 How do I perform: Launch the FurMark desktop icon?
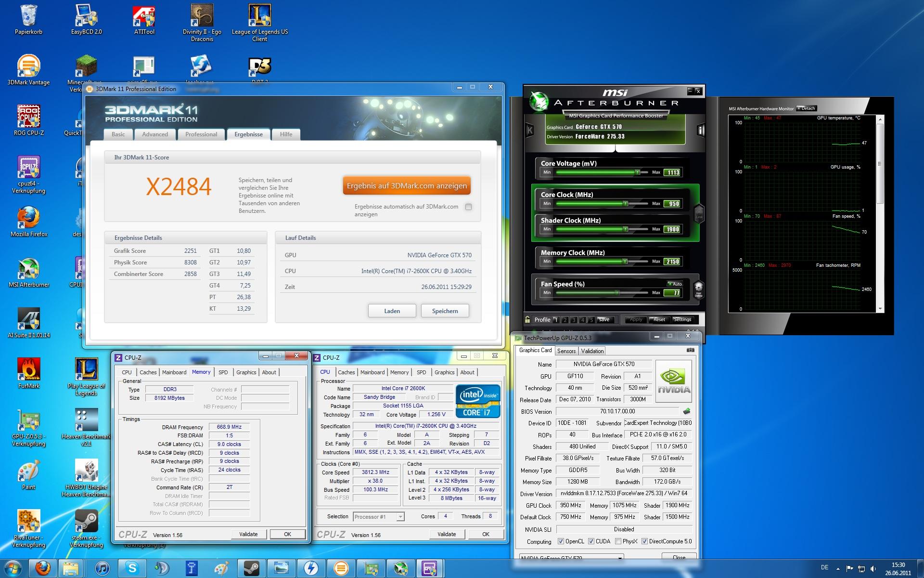28,374
